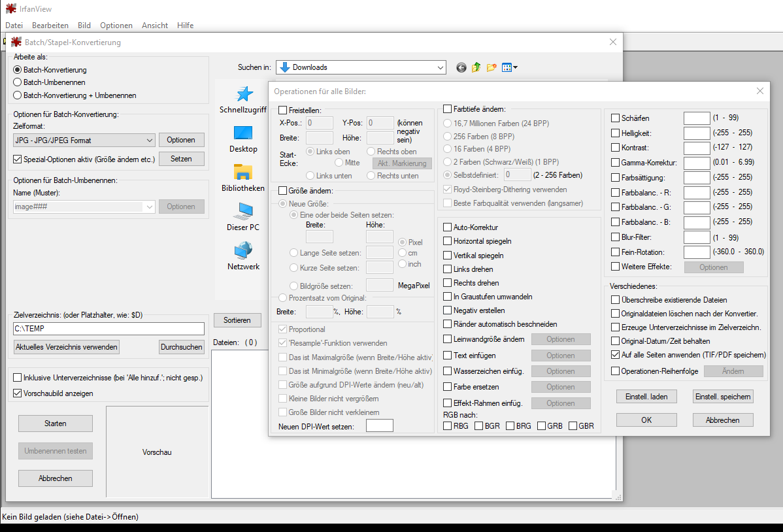This screenshot has height=532, width=783.
Task: Check Original-Datum/Zeit behalten
Action: [615, 341]
